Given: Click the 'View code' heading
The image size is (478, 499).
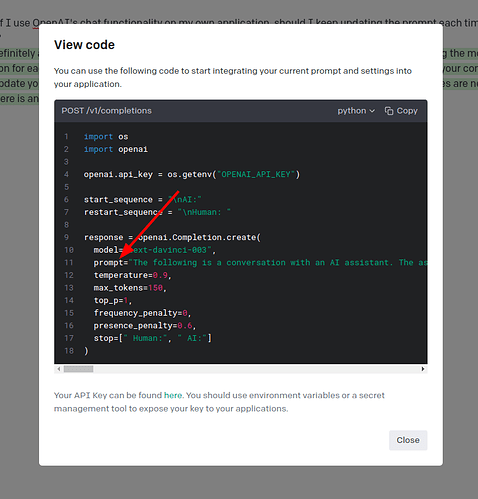Looking at the screenshot, I should click(84, 45).
